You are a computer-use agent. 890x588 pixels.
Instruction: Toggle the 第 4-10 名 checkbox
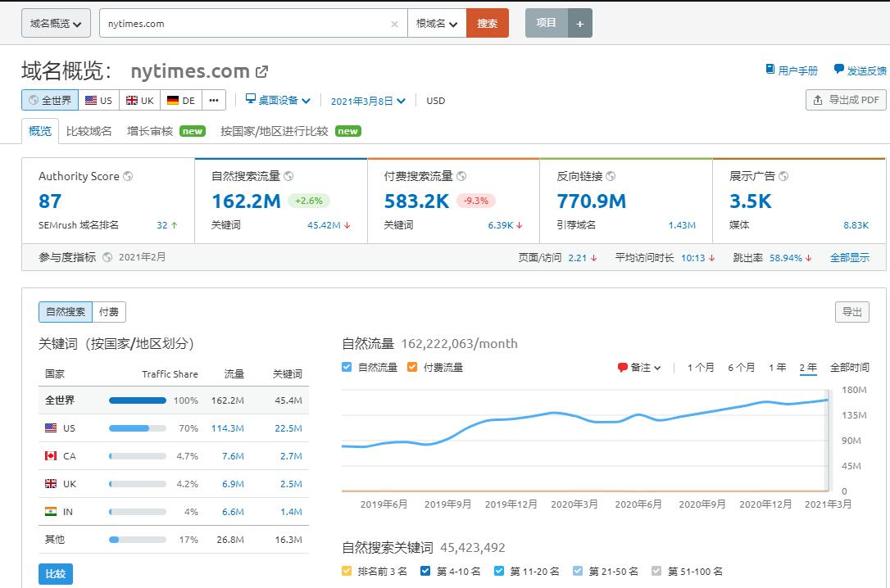tap(425, 571)
